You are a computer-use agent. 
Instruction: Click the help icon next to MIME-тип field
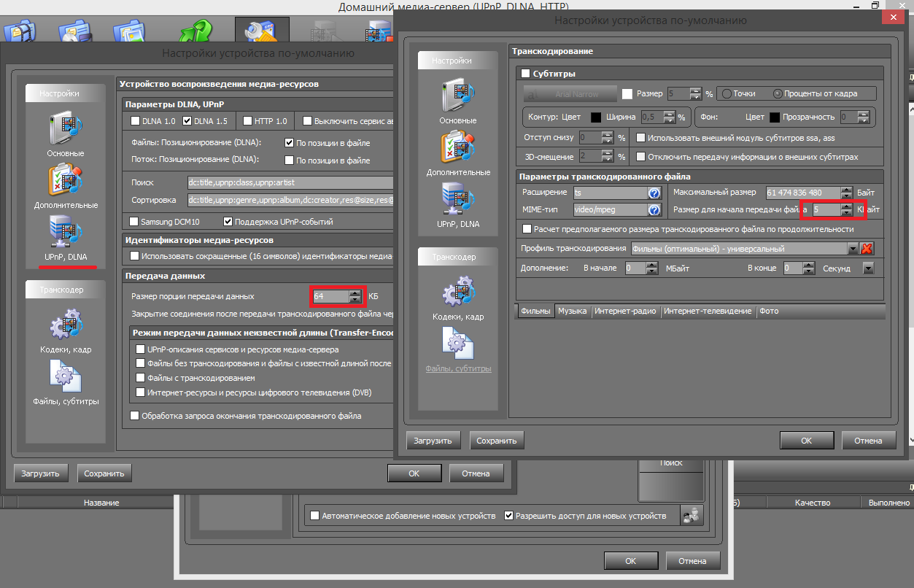[x=654, y=210]
